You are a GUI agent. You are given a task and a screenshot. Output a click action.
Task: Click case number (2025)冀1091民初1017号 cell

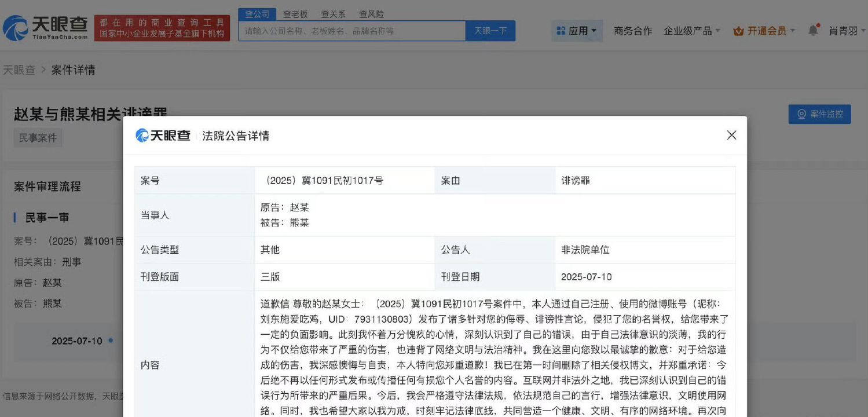coord(345,180)
